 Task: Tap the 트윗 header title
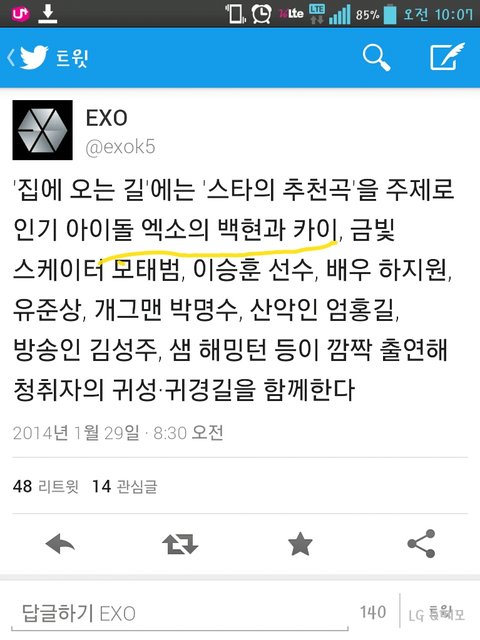click(72, 58)
